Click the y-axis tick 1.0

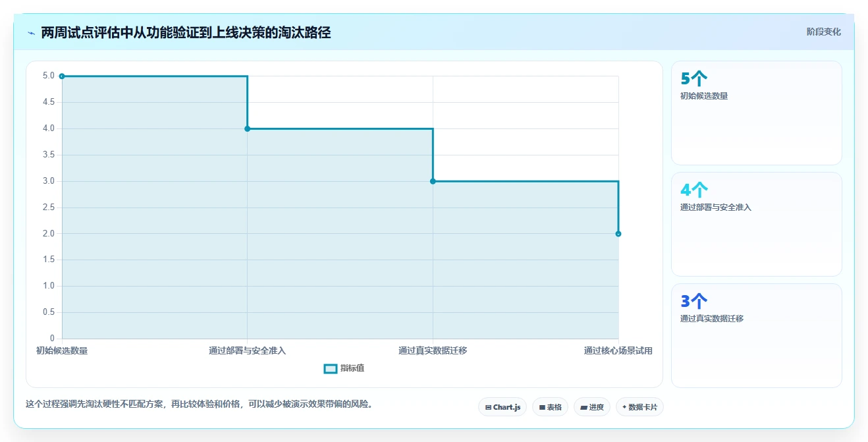[x=49, y=286]
